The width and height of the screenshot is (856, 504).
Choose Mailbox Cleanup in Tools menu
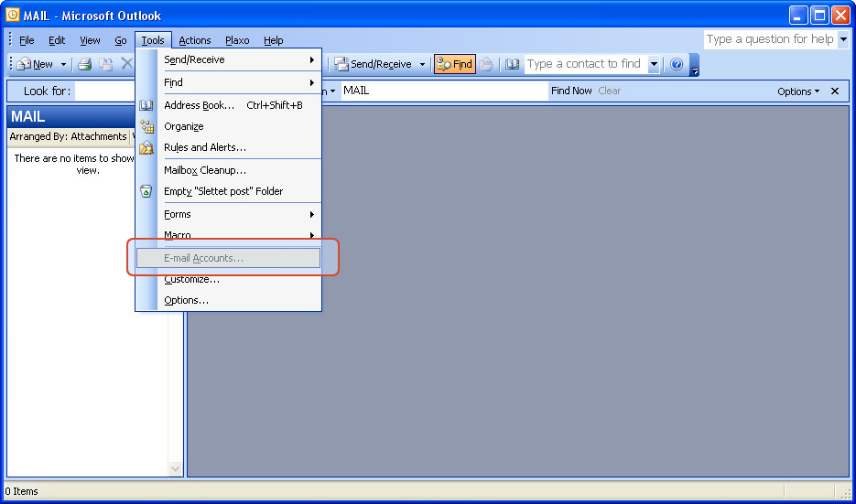pos(228,170)
